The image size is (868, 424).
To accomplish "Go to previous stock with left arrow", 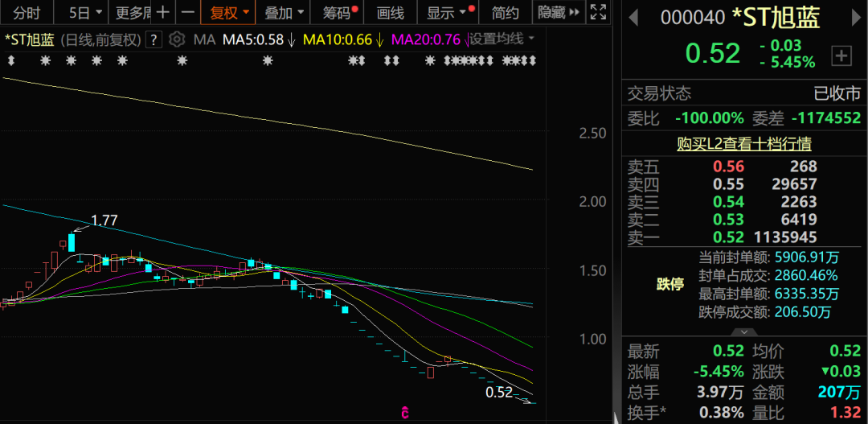I will 634,19.
